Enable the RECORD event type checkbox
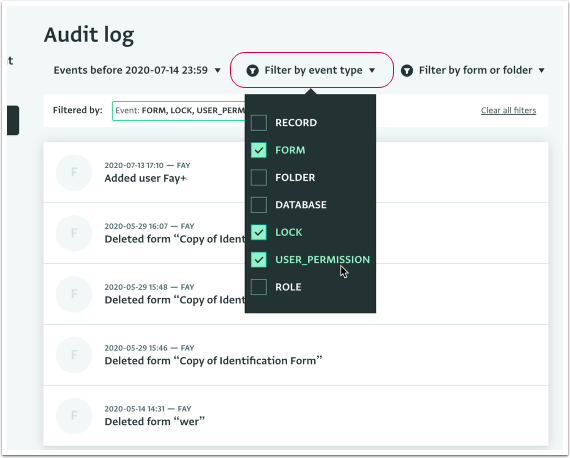Screen dimensions: 570x458 pos(259,123)
